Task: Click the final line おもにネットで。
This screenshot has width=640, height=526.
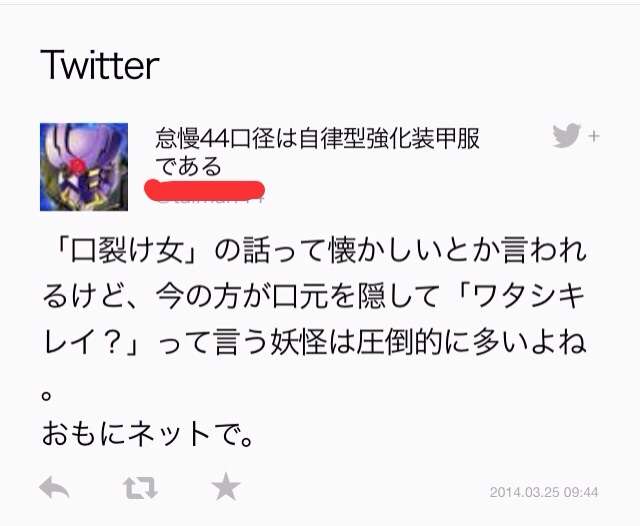Action: coord(148,433)
